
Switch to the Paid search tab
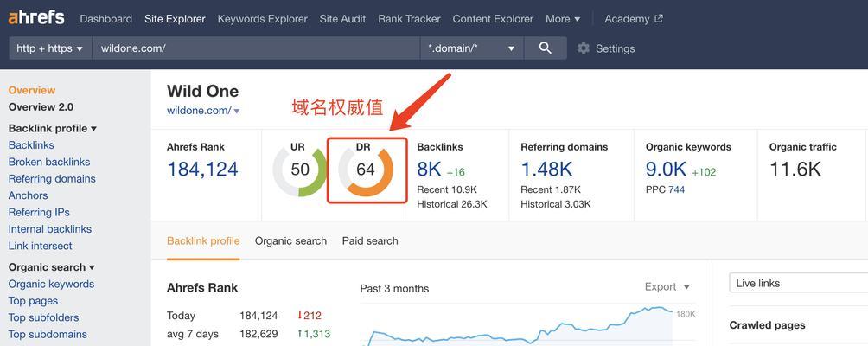(370, 241)
